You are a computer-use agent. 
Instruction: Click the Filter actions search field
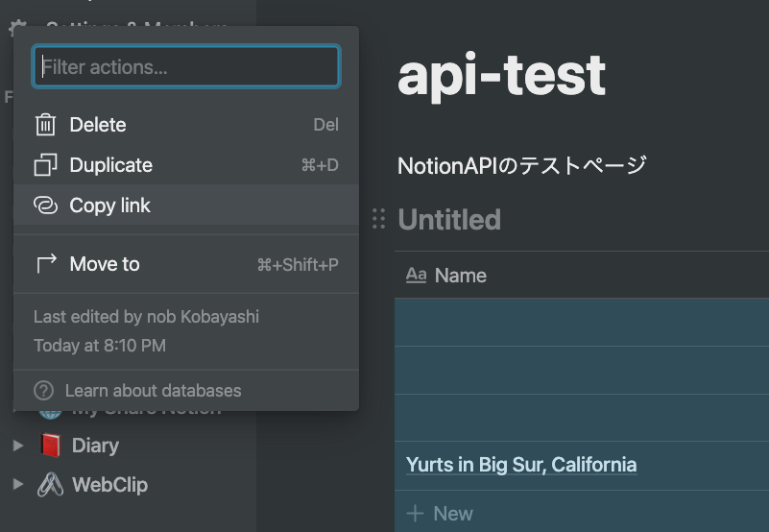point(186,67)
